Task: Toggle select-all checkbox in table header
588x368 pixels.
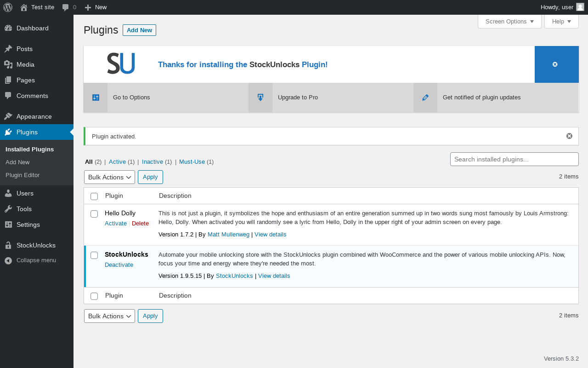Action: [94, 196]
